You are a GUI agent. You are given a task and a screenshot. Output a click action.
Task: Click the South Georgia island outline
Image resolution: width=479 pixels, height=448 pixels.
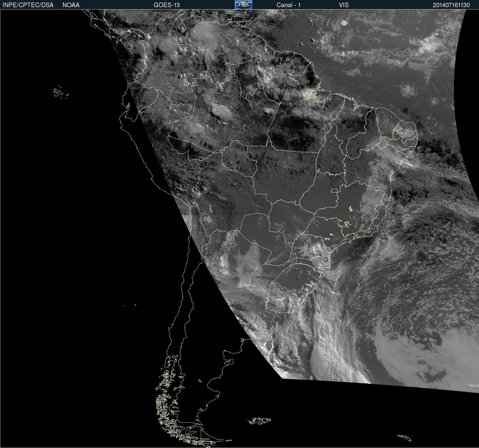(x=404, y=438)
